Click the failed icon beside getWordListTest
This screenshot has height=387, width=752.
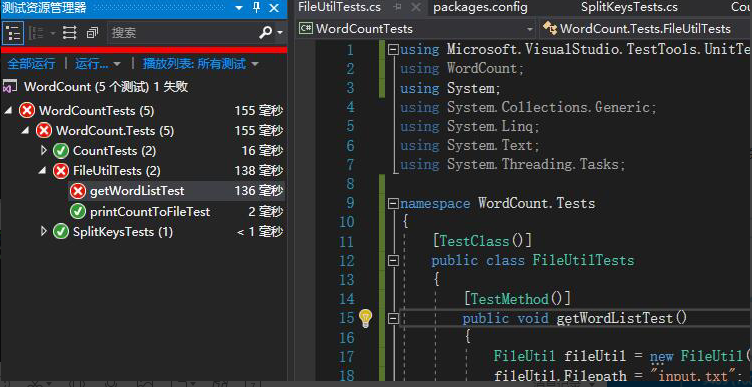point(78,191)
